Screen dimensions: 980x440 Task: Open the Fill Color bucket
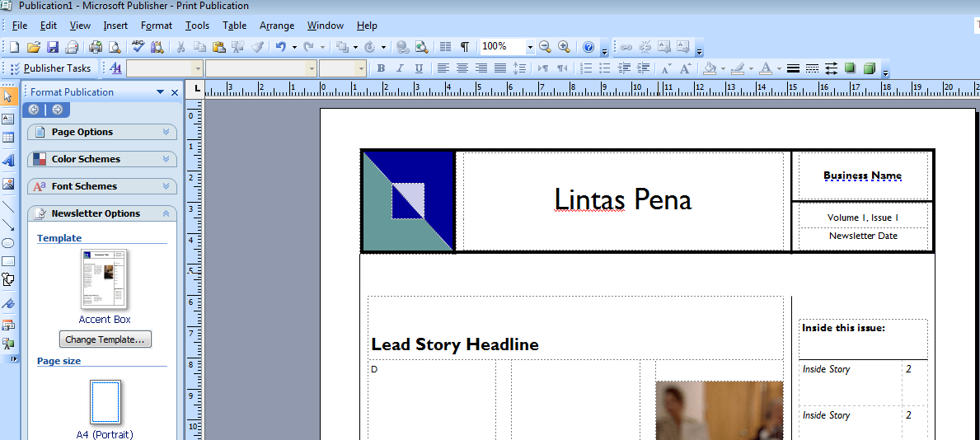click(710, 68)
